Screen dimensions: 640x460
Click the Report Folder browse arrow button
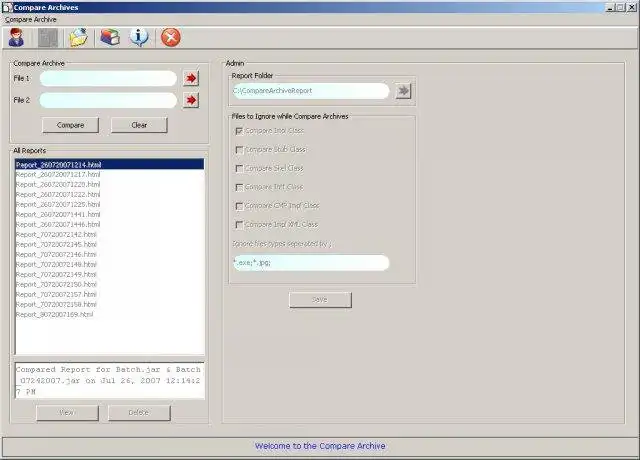(403, 91)
